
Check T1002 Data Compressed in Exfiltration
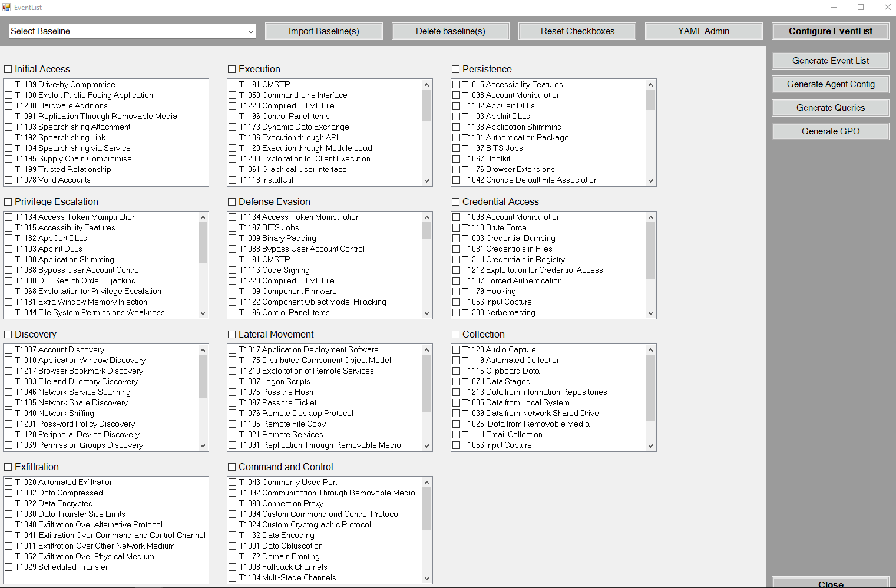pyautogui.click(x=9, y=493)
